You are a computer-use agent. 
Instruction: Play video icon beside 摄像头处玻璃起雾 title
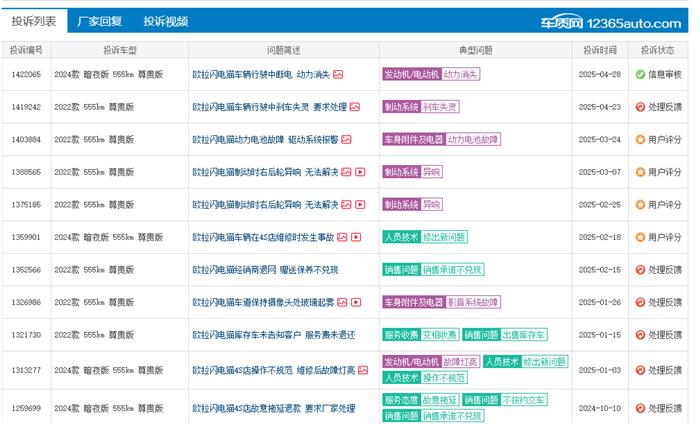point(356,303)
